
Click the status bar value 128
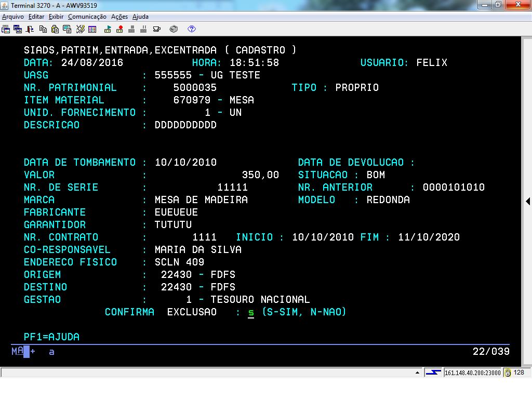tap(519, 373)
